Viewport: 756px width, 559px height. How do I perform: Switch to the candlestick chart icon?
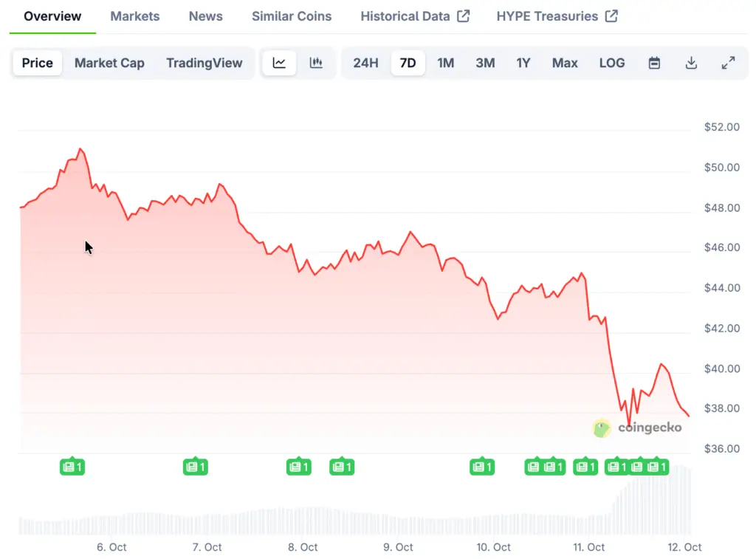click(x=316, y=63)
